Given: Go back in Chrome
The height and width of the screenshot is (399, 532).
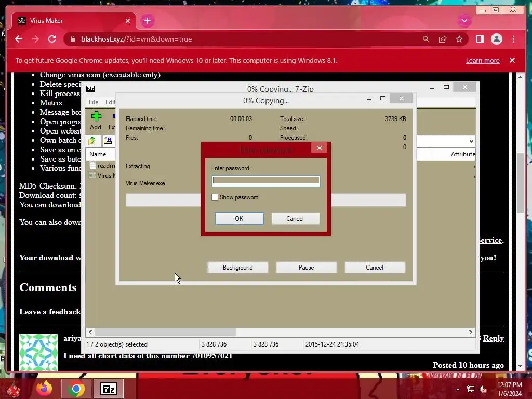Looking at the screenshot, I should pos(19,39).
